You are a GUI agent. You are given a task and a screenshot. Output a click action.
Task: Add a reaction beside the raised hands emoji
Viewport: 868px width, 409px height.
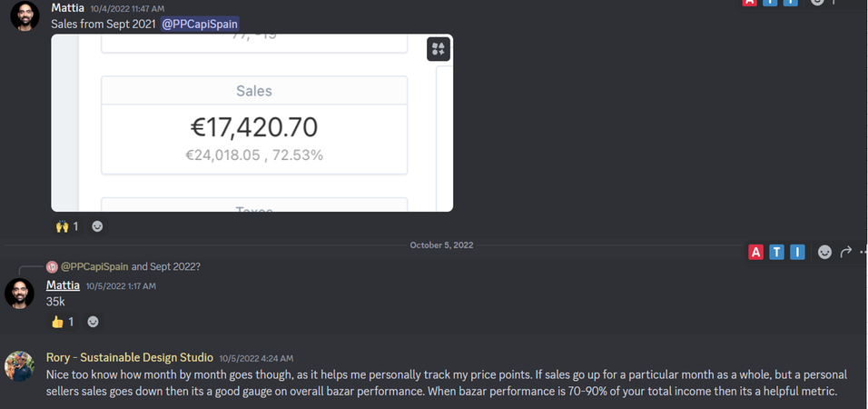(x=97, y=226)
